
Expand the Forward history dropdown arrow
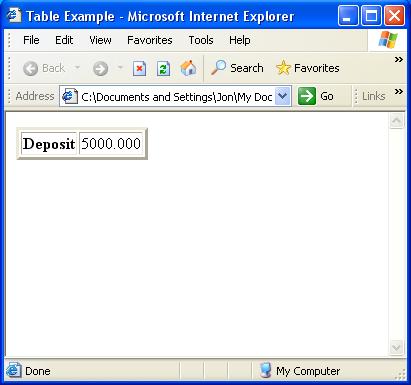(x=120, y=68)
